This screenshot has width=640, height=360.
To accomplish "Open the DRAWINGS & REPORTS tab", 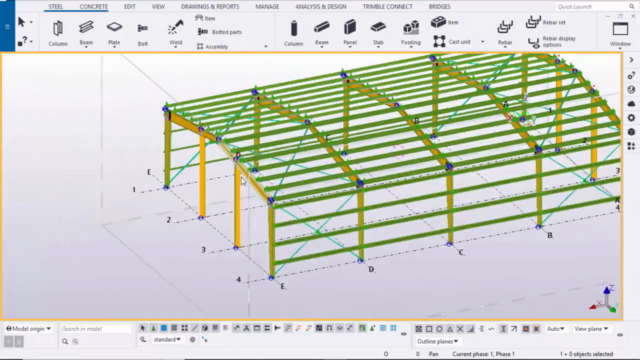I will tap(210, 7).
